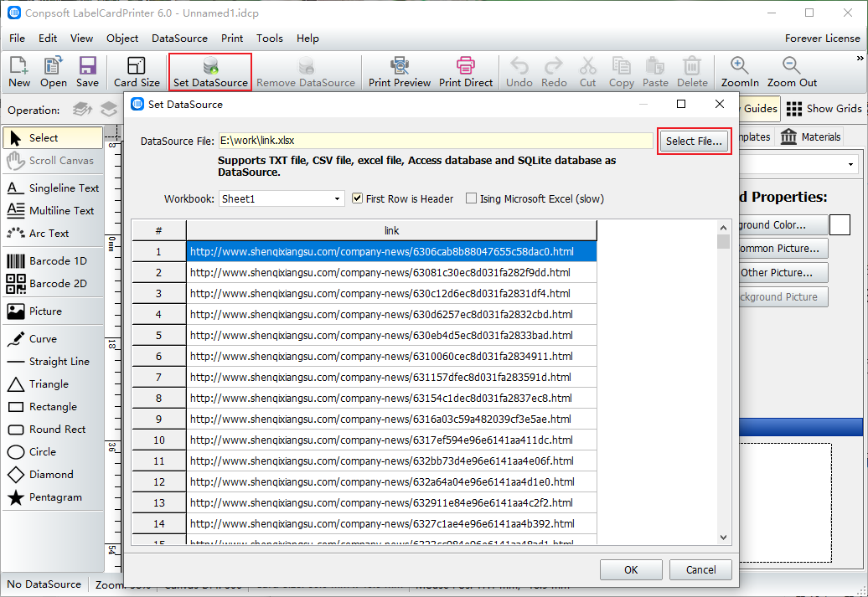Pick the Pentagram star tool
The image size is (868, 597).
(53, 497)
